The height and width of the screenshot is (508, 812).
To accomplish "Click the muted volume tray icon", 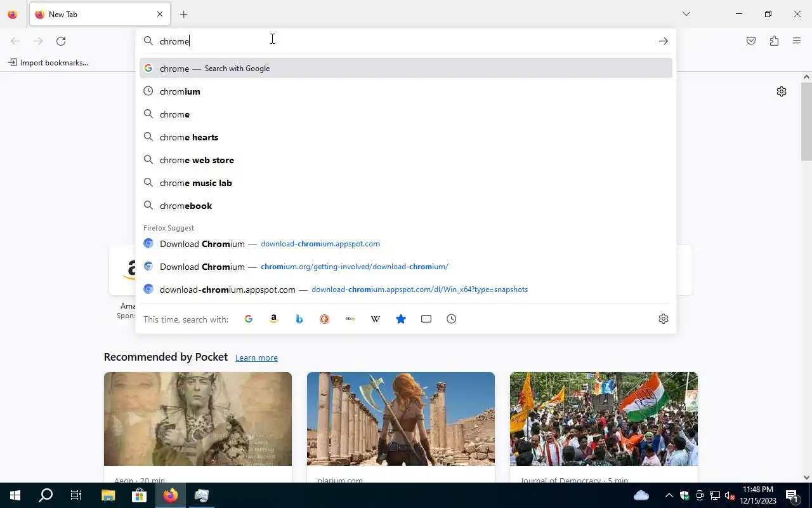I will [730, 495].
